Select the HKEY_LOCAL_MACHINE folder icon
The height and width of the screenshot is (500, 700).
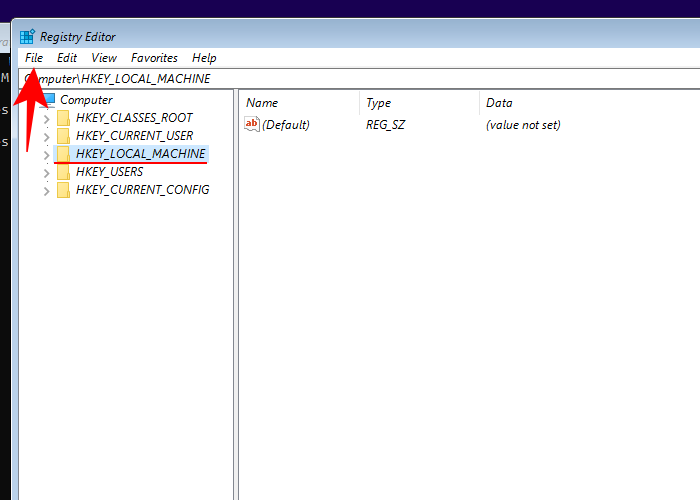64,154
